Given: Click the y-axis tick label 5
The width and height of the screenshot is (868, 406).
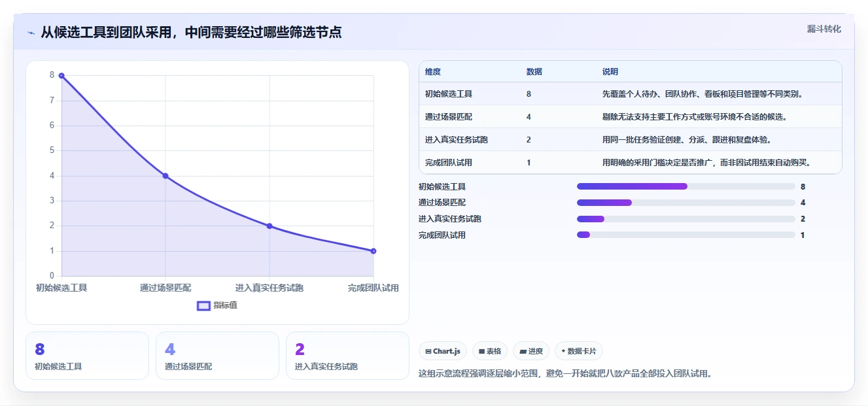Looking at the screenshot, I should [52, 150].
